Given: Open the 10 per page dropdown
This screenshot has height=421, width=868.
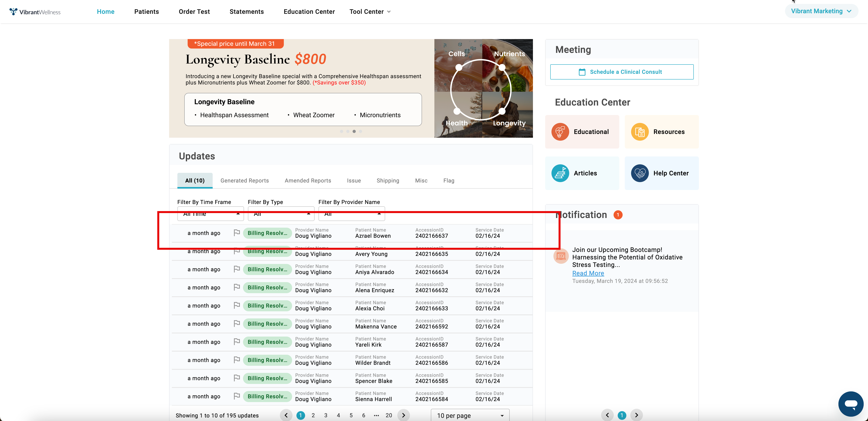Looking at the screenshot, I should tap(470, 415).
